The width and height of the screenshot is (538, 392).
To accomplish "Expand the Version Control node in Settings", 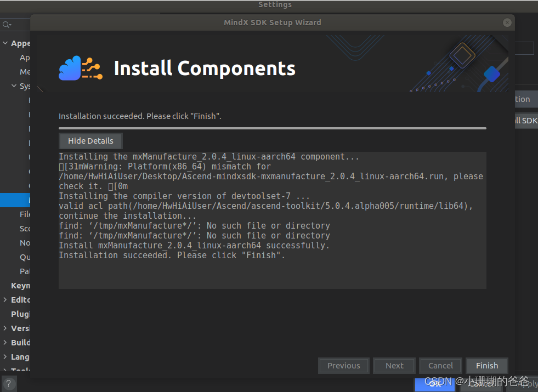I will point(5,328).
